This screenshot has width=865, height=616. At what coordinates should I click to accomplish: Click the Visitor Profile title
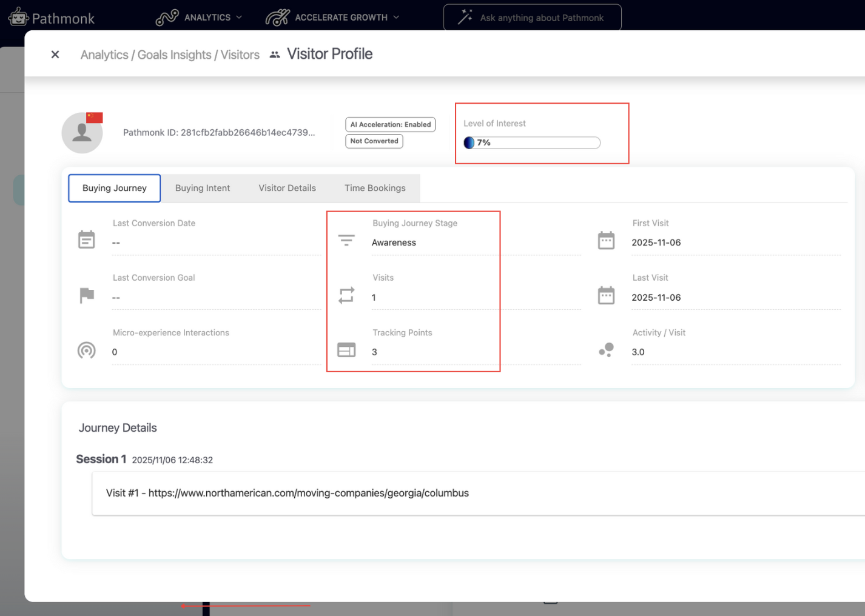coord(330,54)
